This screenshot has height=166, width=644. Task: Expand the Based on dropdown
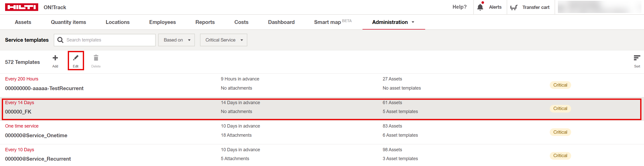[x=177, y=40]
